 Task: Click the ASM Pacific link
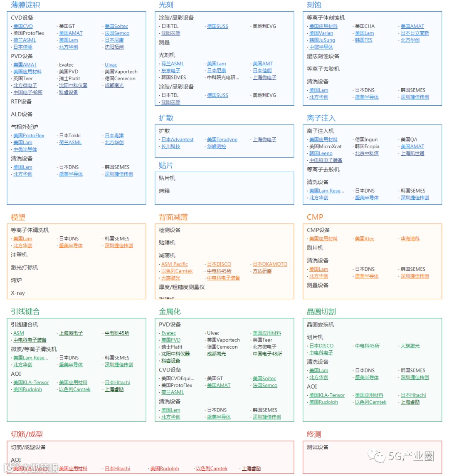pos(175,264)
